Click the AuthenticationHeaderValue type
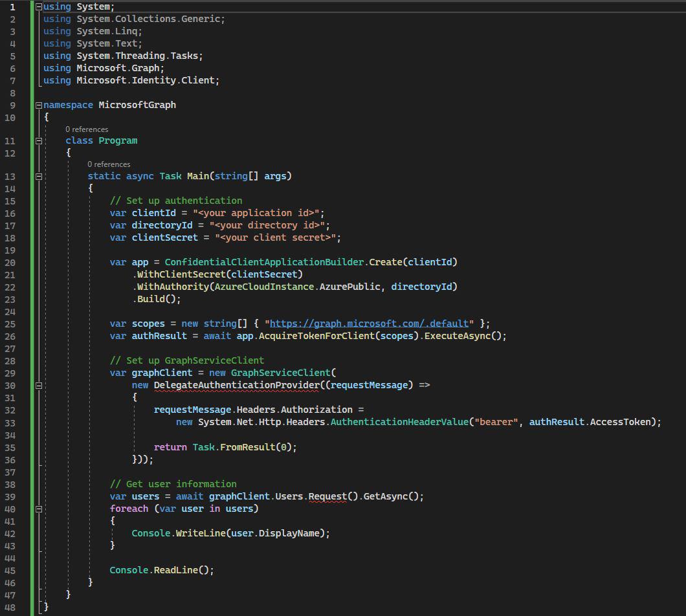Screen dimensions: 686x616 399,422
